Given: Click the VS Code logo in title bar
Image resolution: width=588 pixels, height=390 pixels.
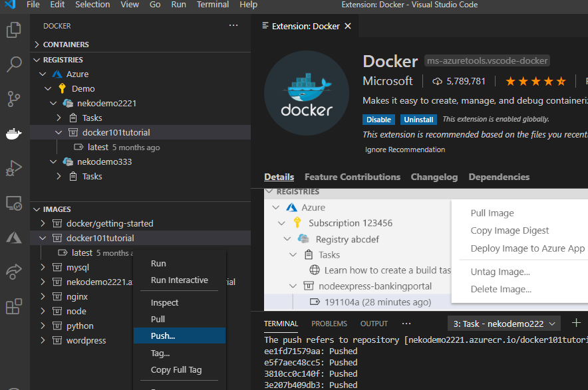Looking at the screenshot, I should [10, 5].
